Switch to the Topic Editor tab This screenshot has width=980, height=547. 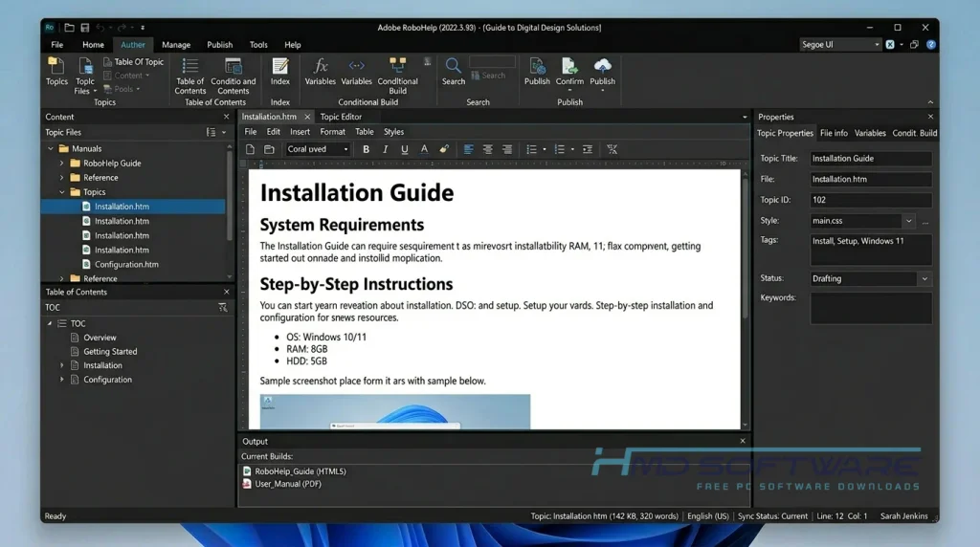click(341, 117)
